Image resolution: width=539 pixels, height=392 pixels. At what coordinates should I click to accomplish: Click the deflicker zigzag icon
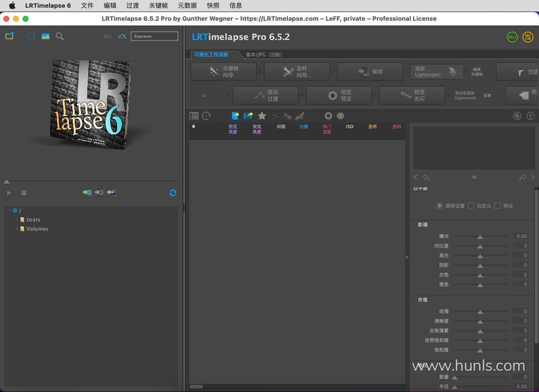click(288, 117)
